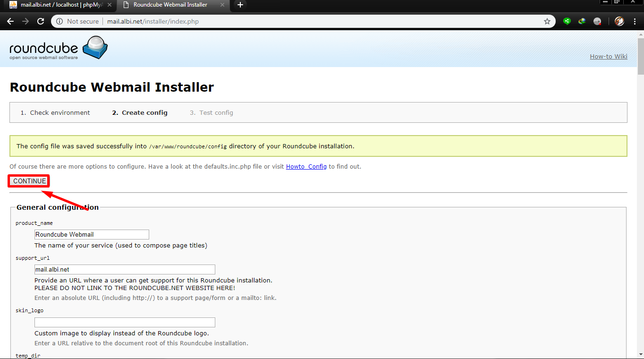The height and width of the screenshot is (359, 644).
Task: Select the Roundcube Webmail Installer tab
Action: coord(173,5)
